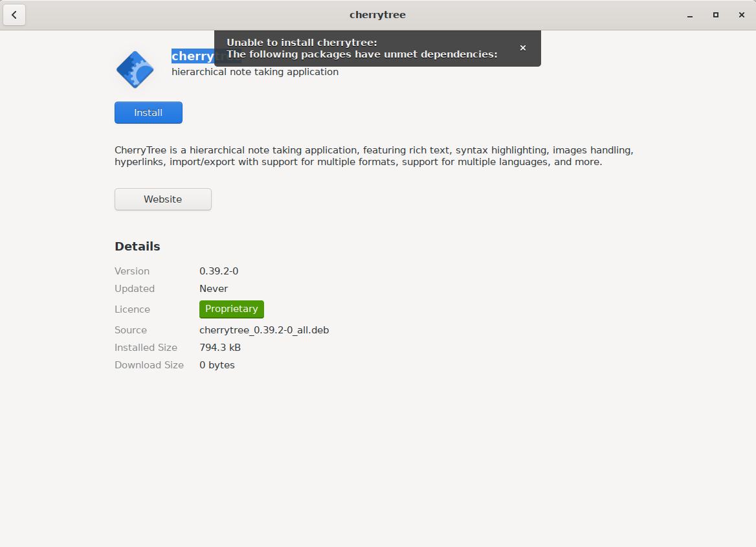The width and height of the screenshot is (756, 547).
Task: Click the Source row label
Action: click(x=131, y=330)
